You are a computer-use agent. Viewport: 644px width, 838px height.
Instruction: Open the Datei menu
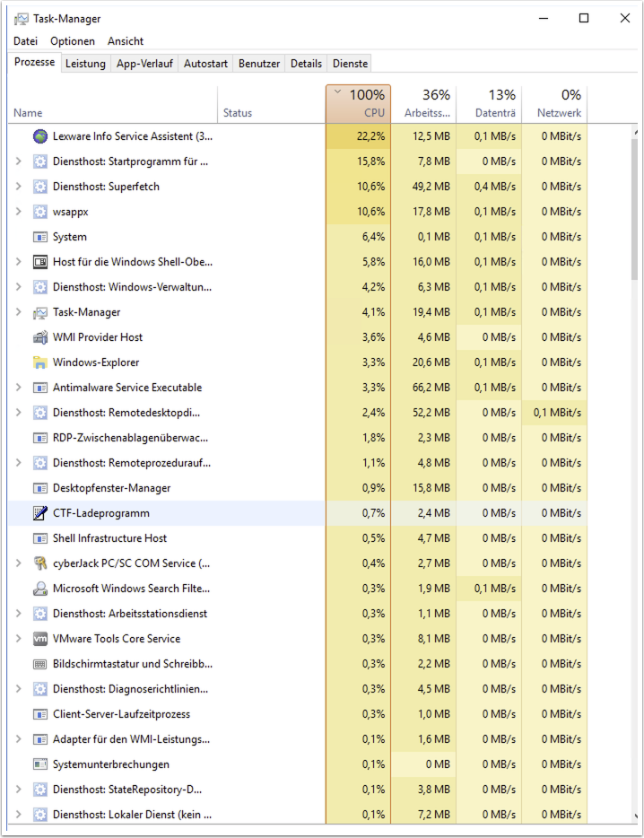click(25, 41)
